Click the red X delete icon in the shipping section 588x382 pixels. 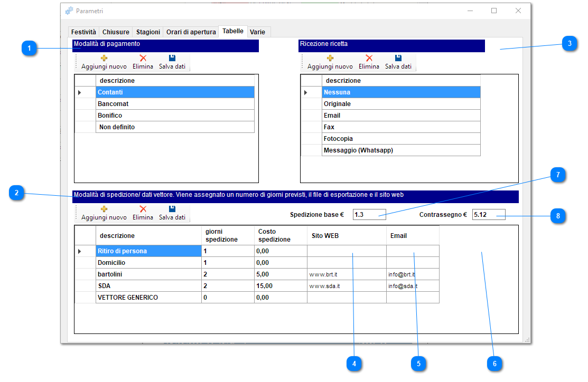pyautogui.click(x=143, y=209)
